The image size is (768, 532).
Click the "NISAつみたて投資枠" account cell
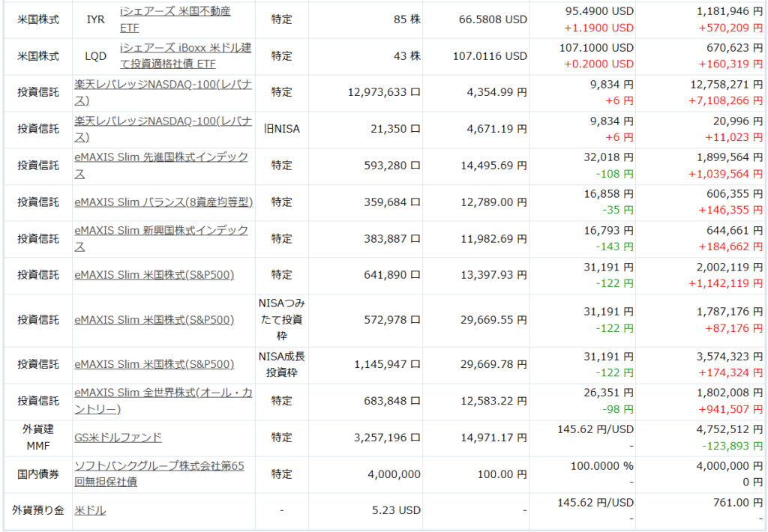click(x=282, y=320)
